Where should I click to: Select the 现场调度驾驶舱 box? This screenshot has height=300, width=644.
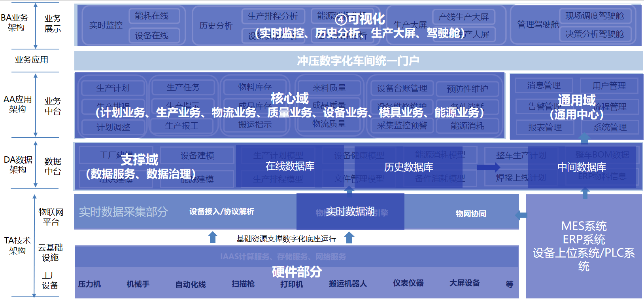[595, 16]
